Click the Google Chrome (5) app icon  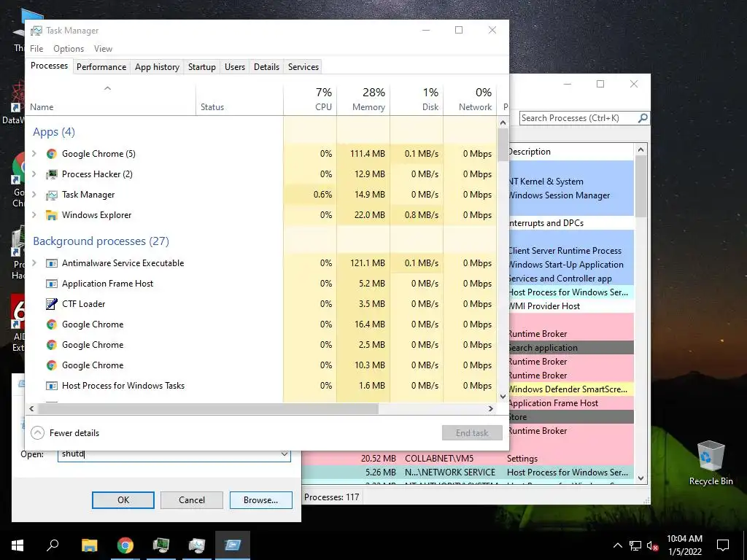(x=52, y=154)
